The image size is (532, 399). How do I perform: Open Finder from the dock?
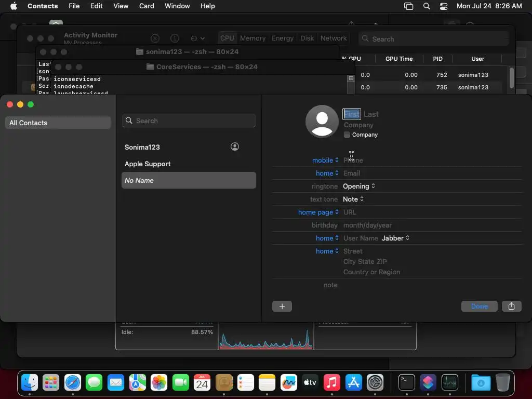30,382
